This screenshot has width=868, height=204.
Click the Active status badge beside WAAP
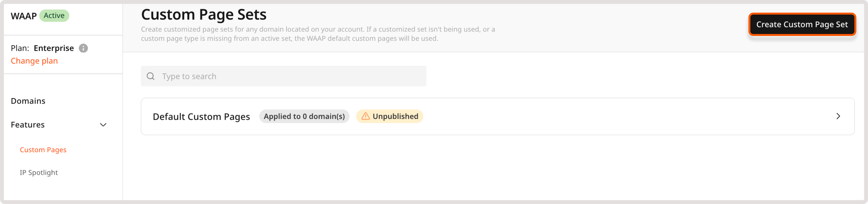[x=54, y=16]
